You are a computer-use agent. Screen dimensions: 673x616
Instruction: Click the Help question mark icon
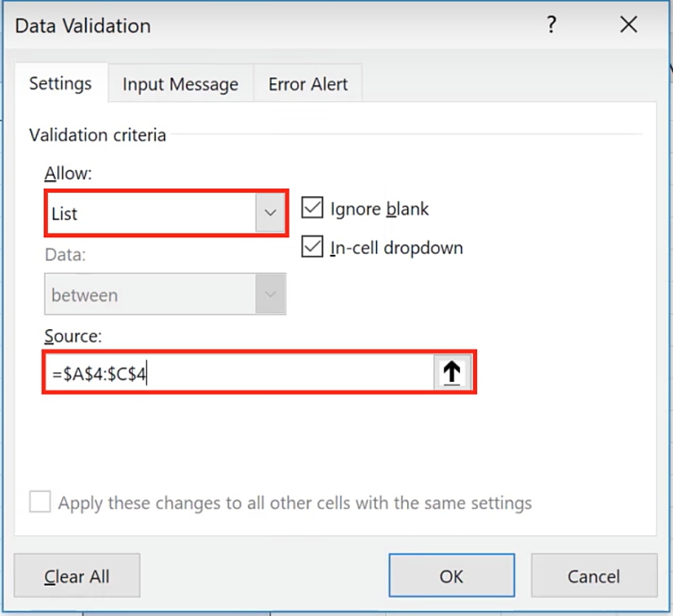coord(551,25)
